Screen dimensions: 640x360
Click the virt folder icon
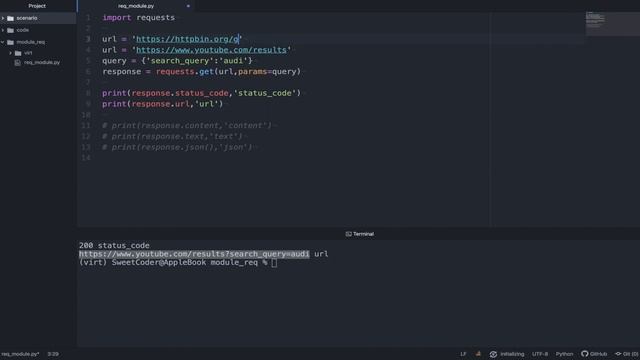pyautogui.click(x=18, y=53)
